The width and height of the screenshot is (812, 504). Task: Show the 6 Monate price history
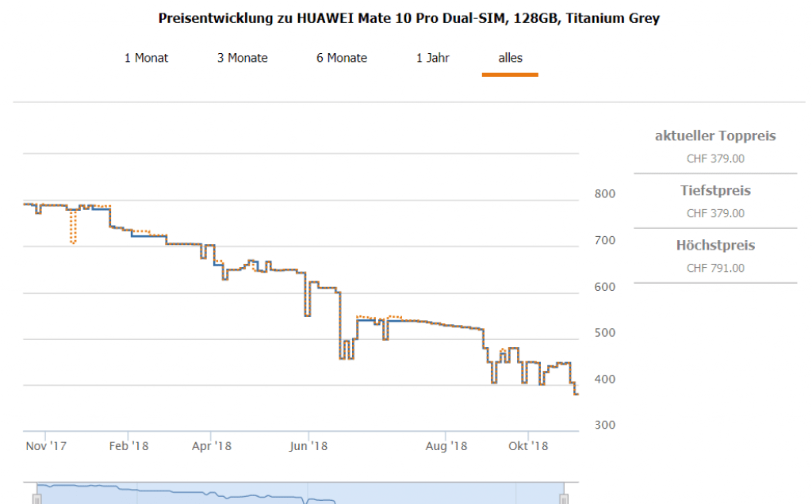pos(341,58)
